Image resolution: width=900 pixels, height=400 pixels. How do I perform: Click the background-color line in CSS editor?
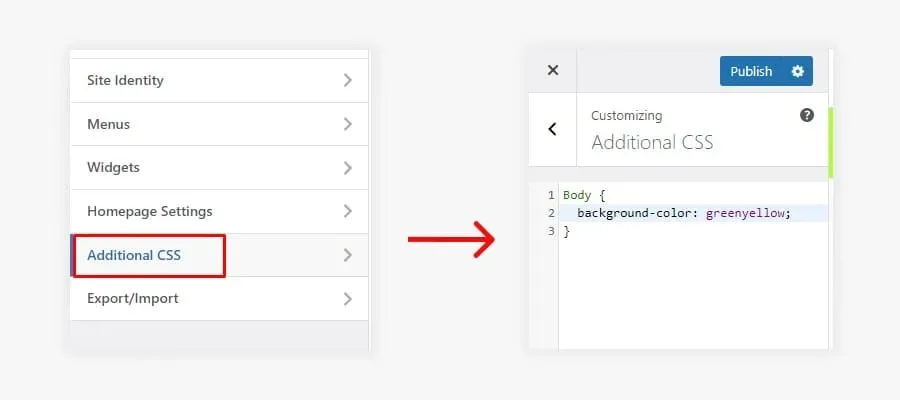coord(684,213)
